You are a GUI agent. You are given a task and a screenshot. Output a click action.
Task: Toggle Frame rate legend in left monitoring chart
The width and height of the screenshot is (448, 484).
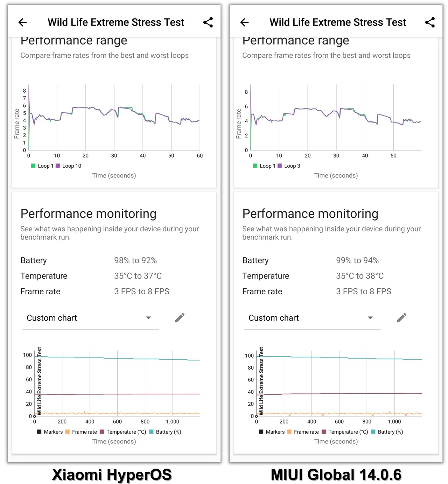pyautogui.click(x=81, y=432)
